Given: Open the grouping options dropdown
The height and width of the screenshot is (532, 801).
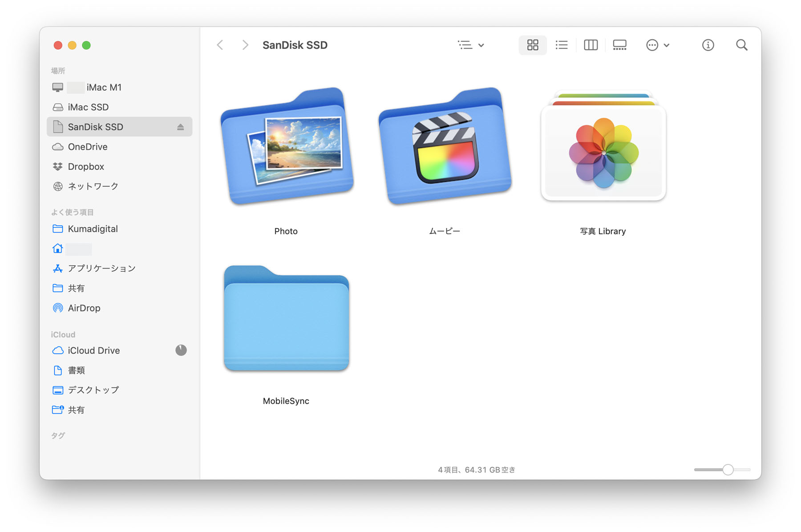Looking at the screenshot, I should 471,45.
